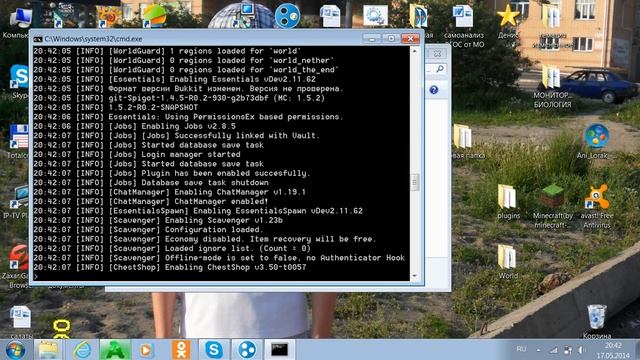Viewport: 640px width, 360px height.
Task: Click the help question mark in background window
Action: pyautogui.click(x=434, y=90)
